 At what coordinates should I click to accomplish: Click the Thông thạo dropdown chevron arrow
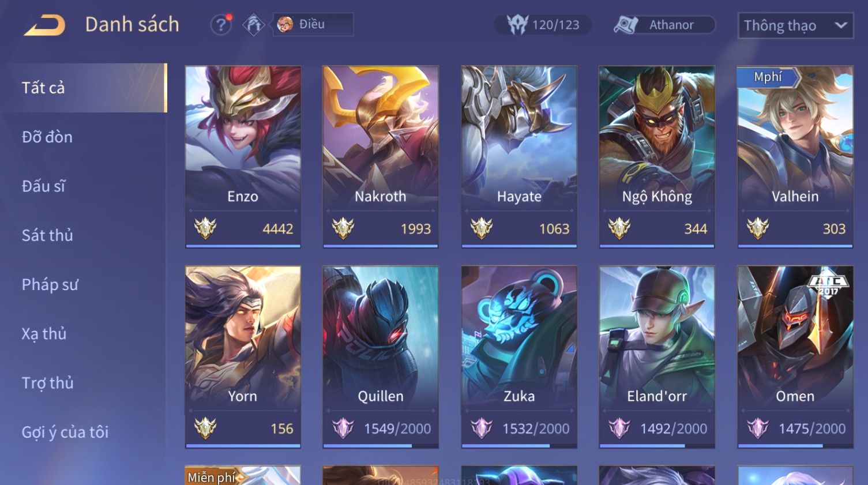tap(841, 25)
